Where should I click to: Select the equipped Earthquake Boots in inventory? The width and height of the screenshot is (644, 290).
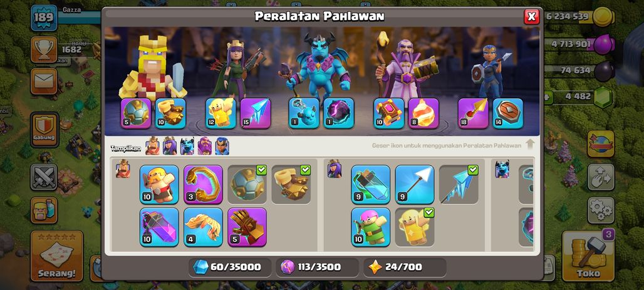tap(291, 184)
